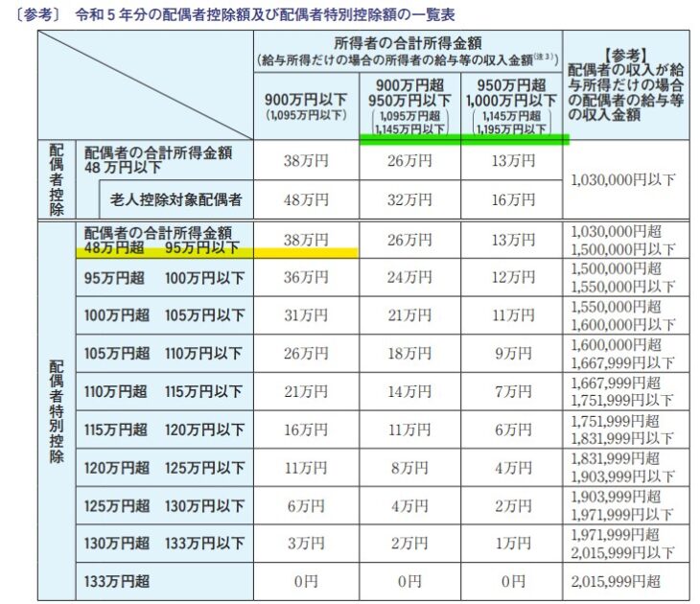Image resolution: width=700 pixels, height=604 pixels.
Task: Select 2万円 in the 130万円超 133万円以下 row
Action: tap(409, 544)
